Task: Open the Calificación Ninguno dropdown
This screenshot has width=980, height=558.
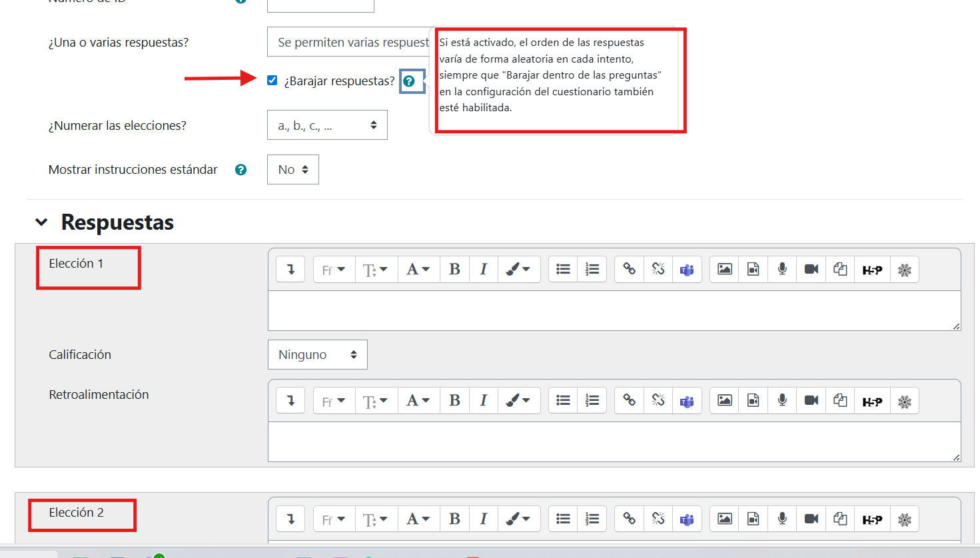Action: click(318, 355)
